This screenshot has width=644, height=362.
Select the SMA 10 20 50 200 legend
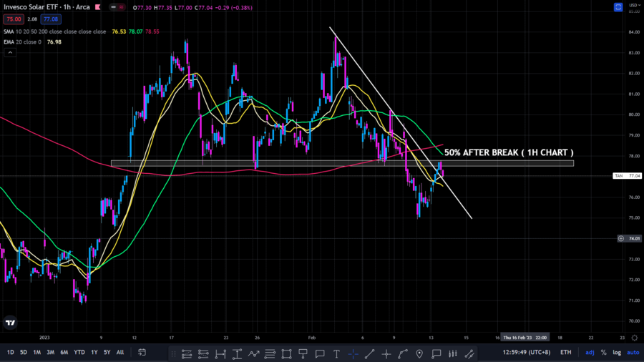coord(54,31)
